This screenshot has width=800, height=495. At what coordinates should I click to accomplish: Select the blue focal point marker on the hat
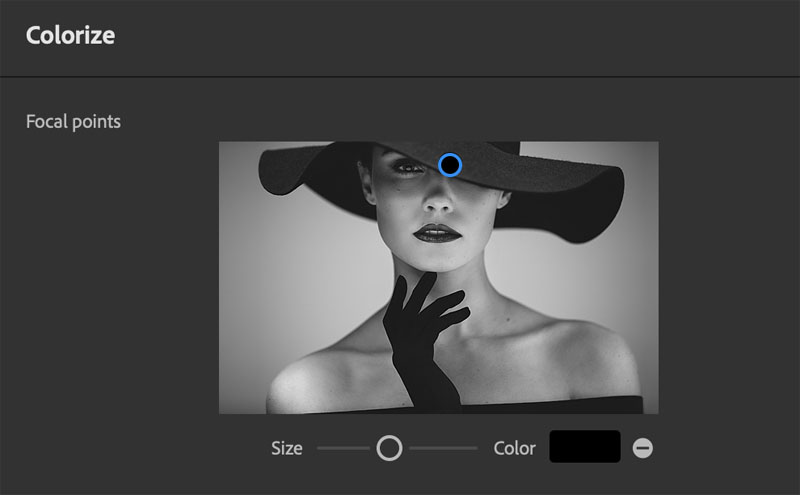[x=450, y=164]
